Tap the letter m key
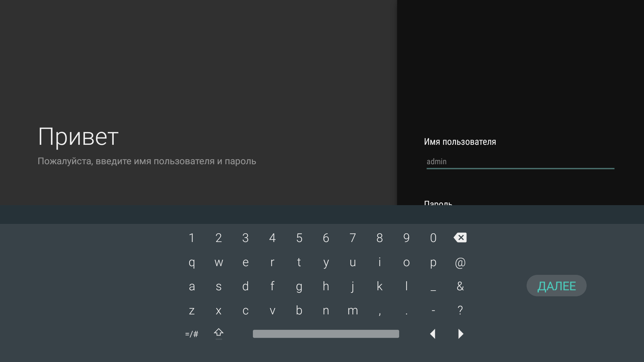The image size is (644, 362). click(x=353, y=311)
